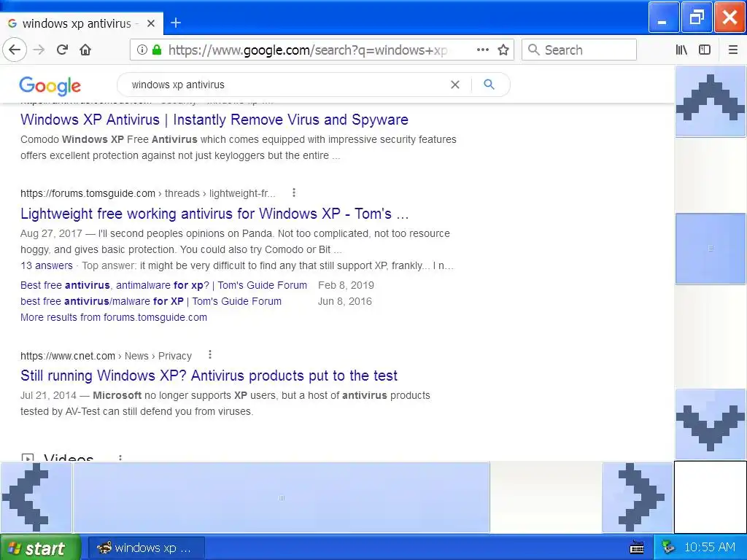Screen dimensions: 747x560
Task: Click the green padlock security icon
Action: point(157,50)
